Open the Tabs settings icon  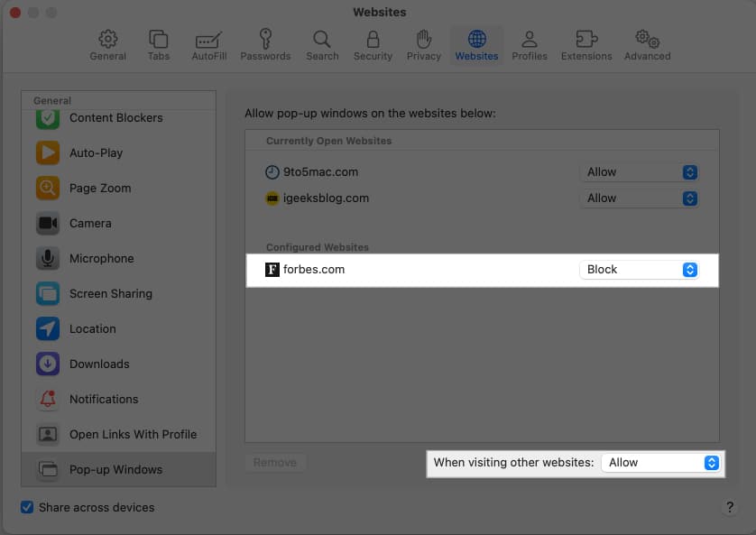[158, 39]
